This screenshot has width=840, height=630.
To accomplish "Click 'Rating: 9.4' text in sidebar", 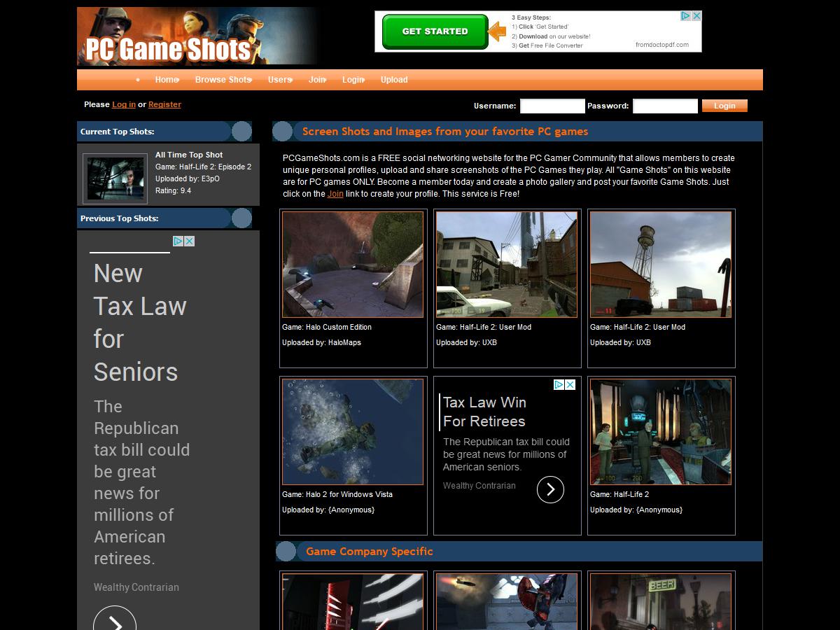I will (x=173, y=190).
